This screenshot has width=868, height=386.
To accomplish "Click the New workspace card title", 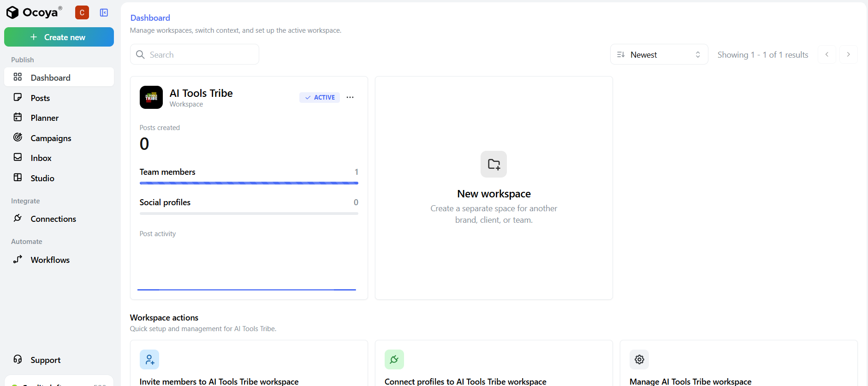I will [x=494, y=194].
